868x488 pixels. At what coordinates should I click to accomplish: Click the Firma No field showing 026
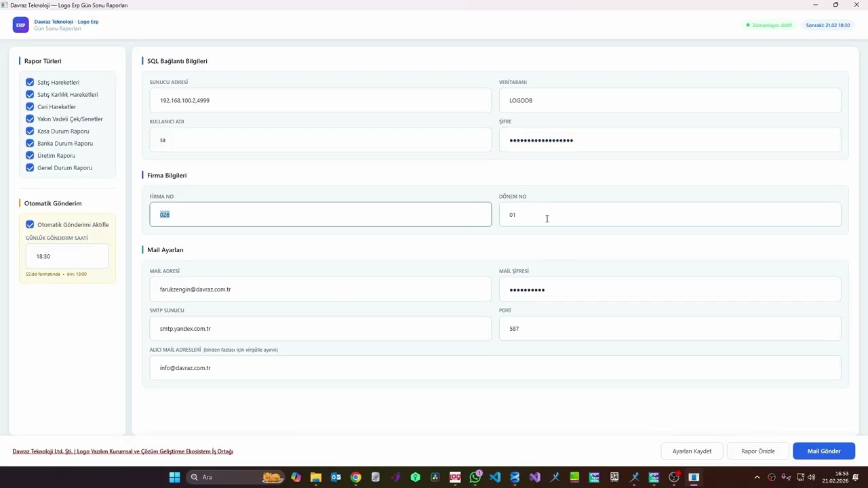click(x=320, y=214)
